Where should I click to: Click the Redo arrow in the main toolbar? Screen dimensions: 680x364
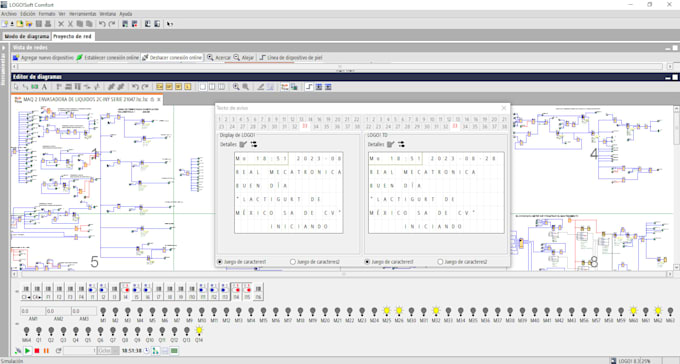click(112, 24)
